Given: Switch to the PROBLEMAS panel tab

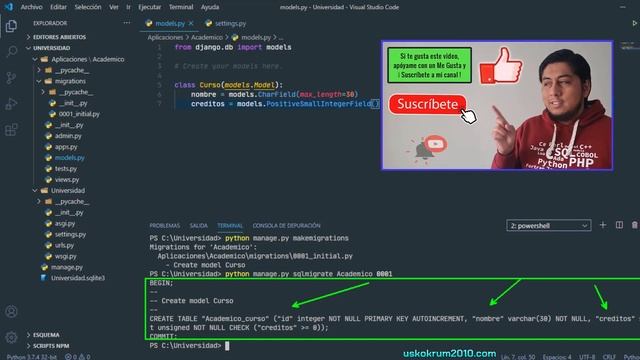Looking at the screenshot, I should tap(164, 226).
